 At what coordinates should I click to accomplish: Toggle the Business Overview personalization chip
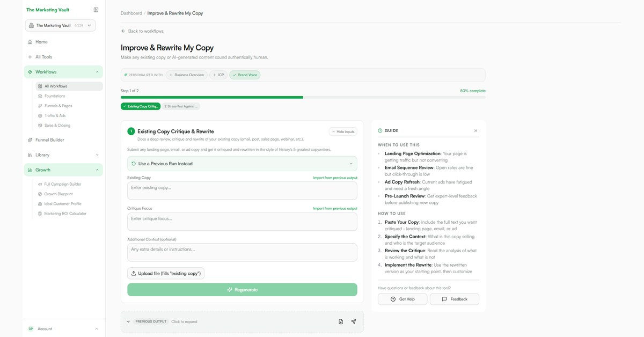coord(187,75)
